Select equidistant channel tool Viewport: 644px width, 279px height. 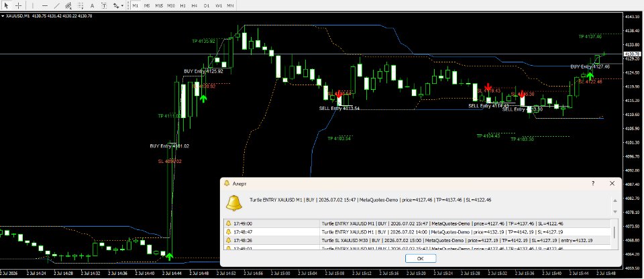click(68, 6)
